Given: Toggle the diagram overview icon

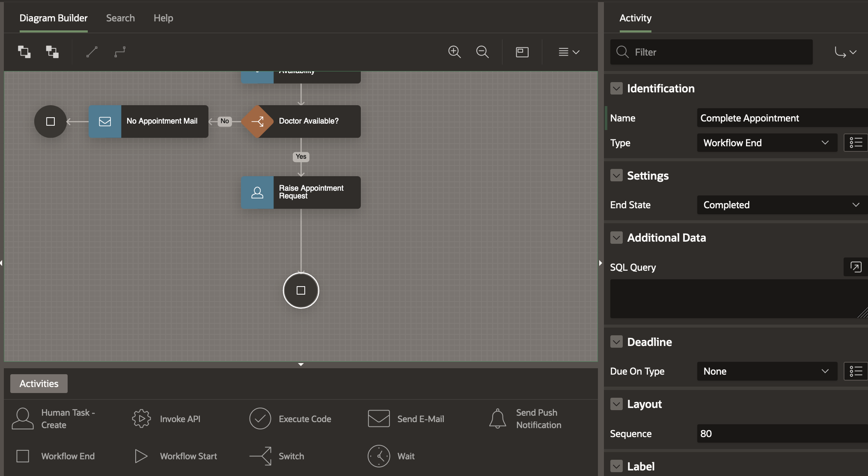Looking at the screenshot, I should tap(522, 52).
